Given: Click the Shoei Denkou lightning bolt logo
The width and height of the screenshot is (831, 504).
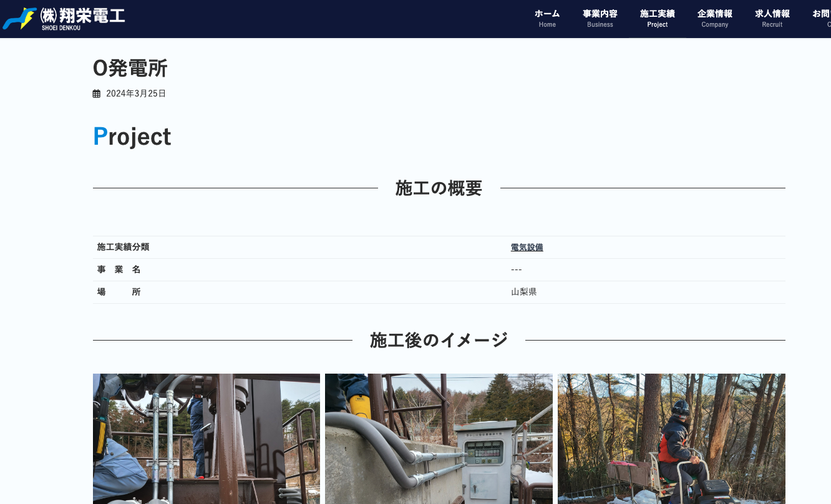Looking at the screenshot, I should coord(19,19).
